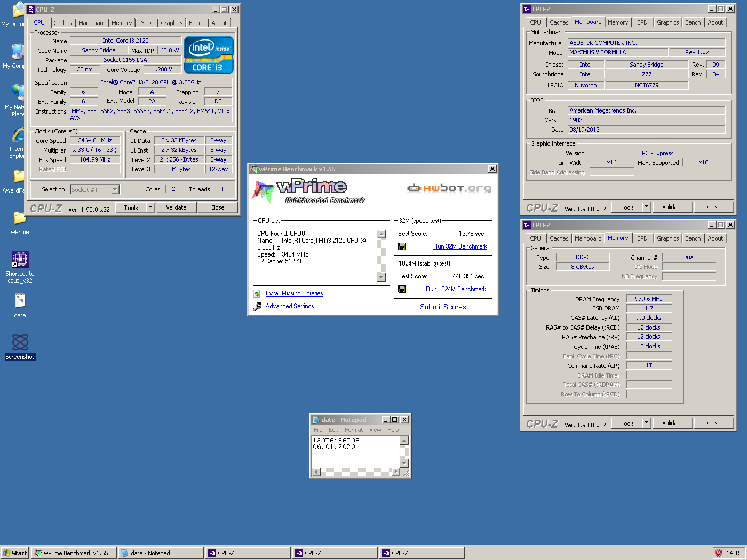Click the MAXIMUS V FORMULA model field

point(617,52)
